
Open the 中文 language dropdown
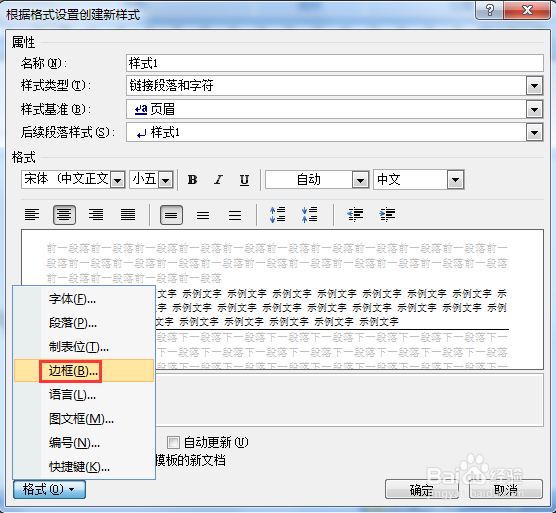pos(456,180)
